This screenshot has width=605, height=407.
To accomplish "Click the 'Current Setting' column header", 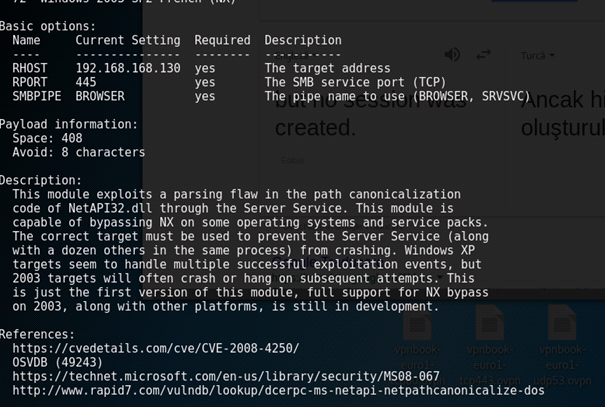I will [x=128, y=40].
